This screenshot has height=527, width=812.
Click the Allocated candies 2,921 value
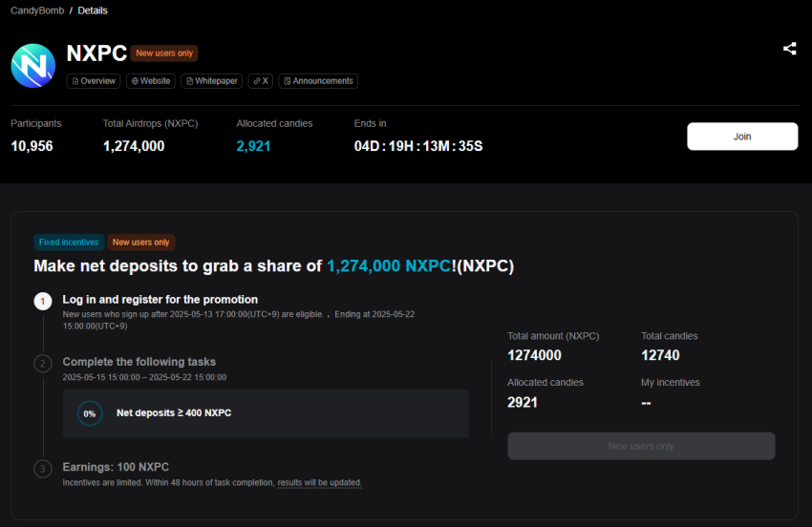pyautogui.click(x=253, y=146)
